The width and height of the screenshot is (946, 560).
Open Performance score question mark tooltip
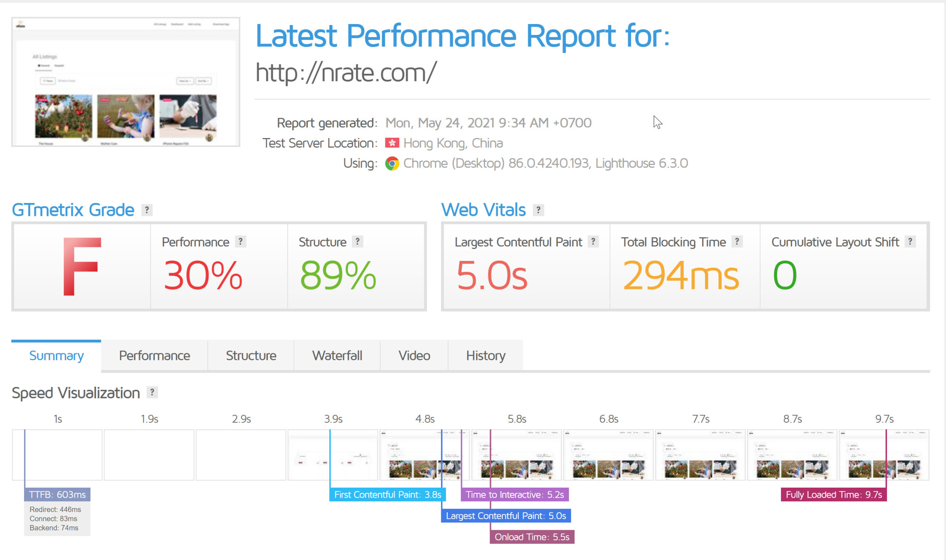coord(240,241)
